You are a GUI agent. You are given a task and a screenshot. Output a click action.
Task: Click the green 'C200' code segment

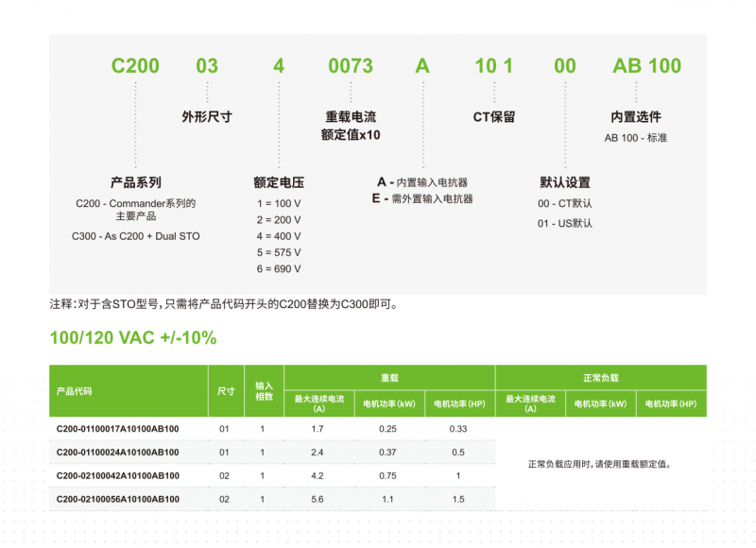135,66
